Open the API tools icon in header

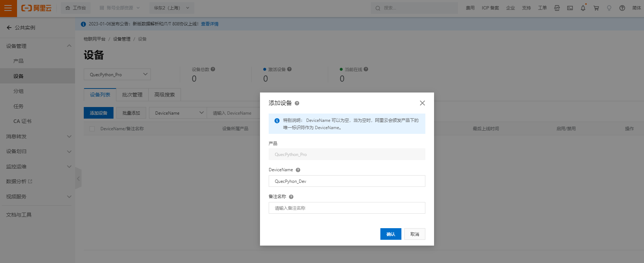(557, 8)
